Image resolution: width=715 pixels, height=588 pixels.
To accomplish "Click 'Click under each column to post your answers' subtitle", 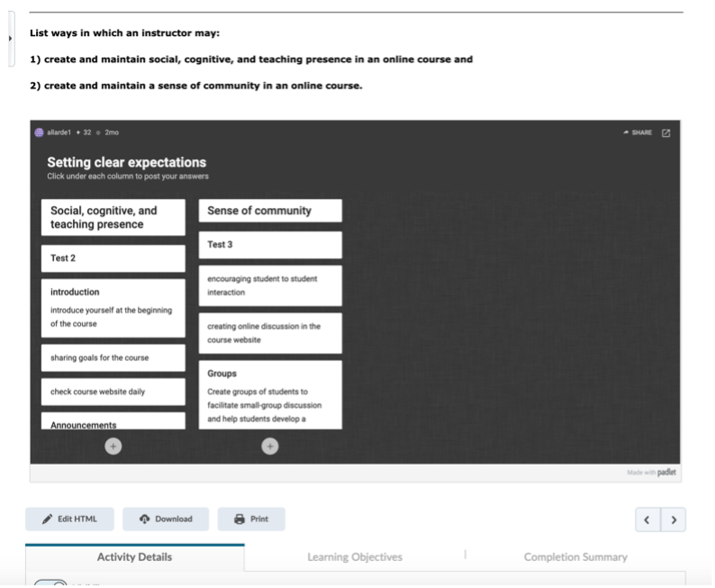I will [128, 176].
